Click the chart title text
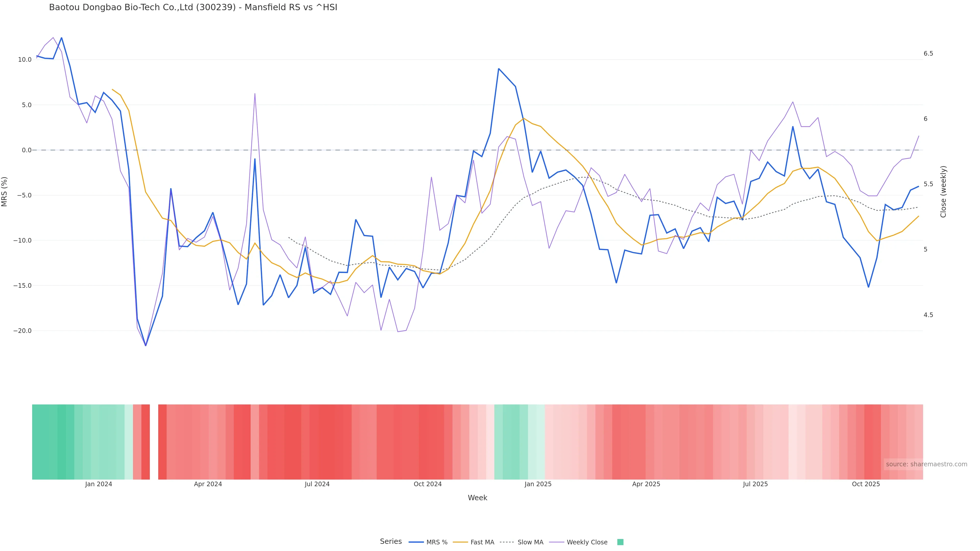The width and height of the screenshot is (980, 551). point(193,7)
